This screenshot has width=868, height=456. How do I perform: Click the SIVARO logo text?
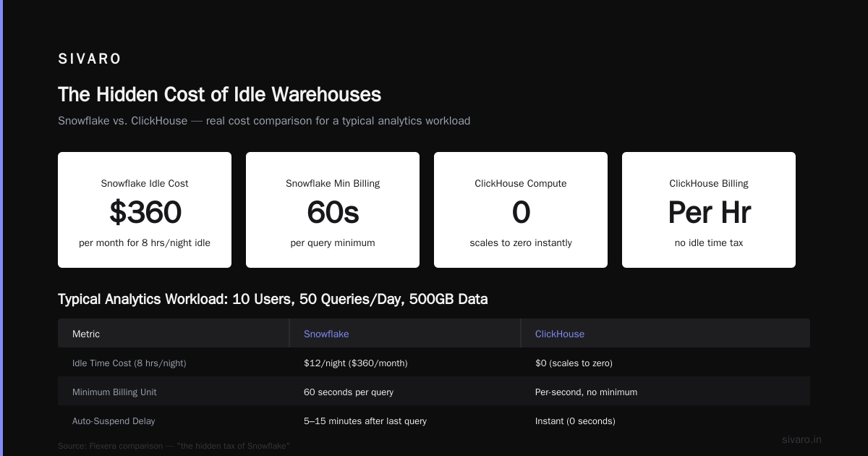(x=90, y=59)
